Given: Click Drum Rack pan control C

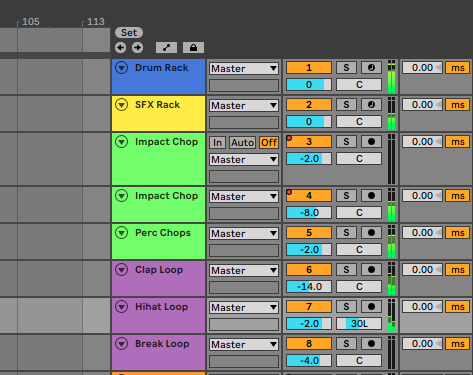Looking at the screenshot, I should coord(359,85).
